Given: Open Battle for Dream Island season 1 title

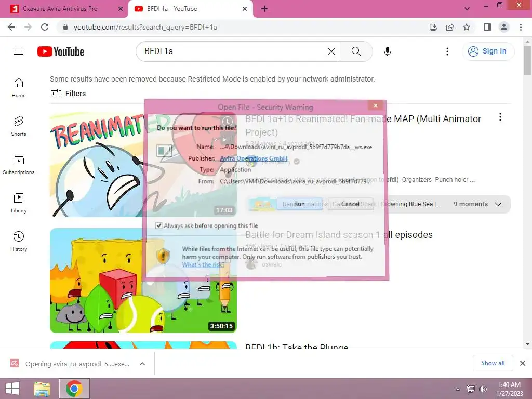Looking at the screenshot, I should pos(339,235).
